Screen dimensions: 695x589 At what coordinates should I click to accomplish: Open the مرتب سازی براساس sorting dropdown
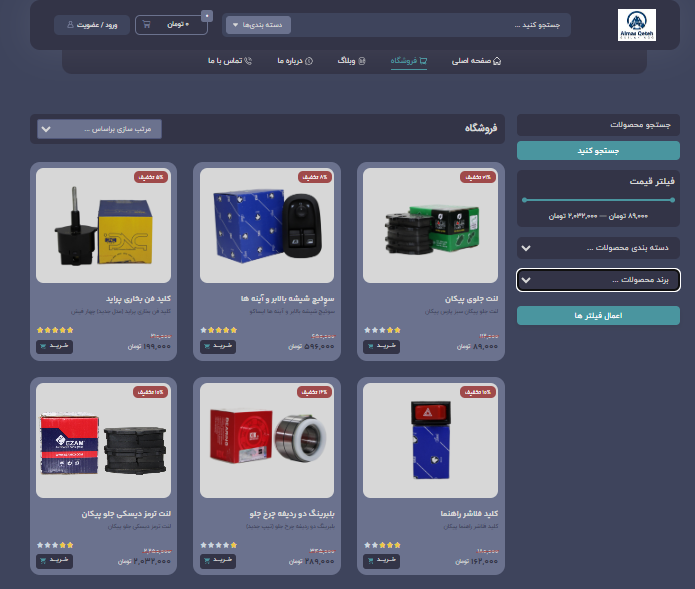98,129
